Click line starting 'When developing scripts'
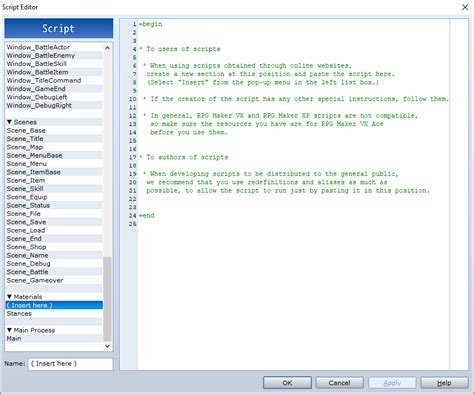The width and height of the screenshot is (474, 394). (271, 174)
